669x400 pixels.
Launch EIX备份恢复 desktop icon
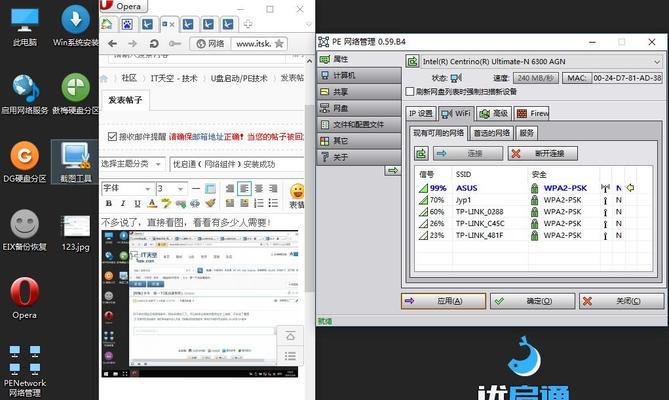[24, 230]
